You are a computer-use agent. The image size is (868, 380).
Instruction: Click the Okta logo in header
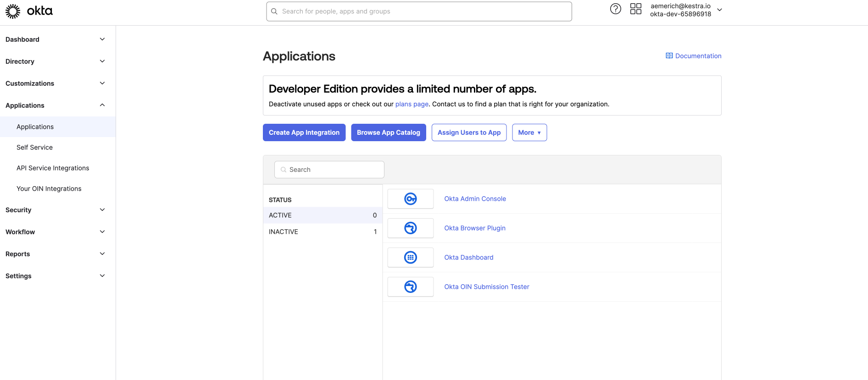(x=29, y=11)
